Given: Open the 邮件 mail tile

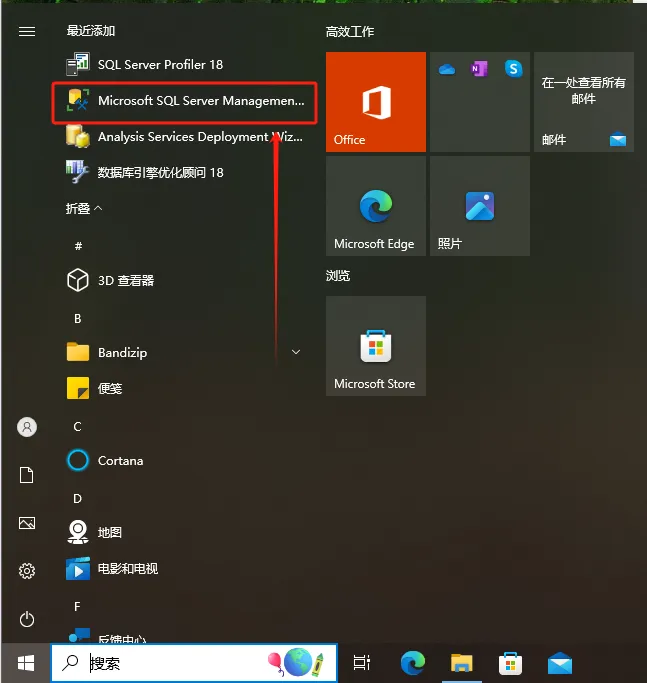Looking at the screenshot, I should tap(584, 102).
